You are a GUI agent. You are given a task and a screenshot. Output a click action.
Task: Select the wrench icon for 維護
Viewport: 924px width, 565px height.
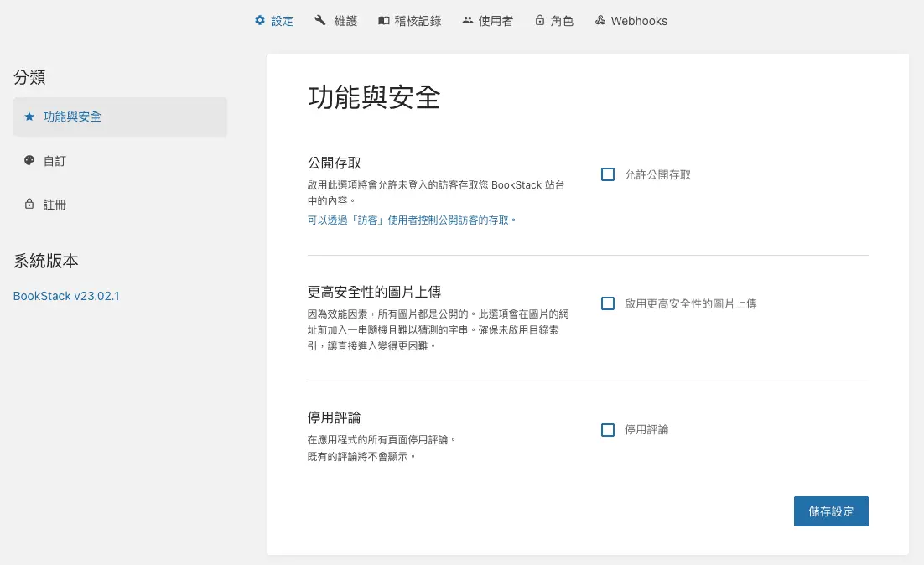(319, 20)
